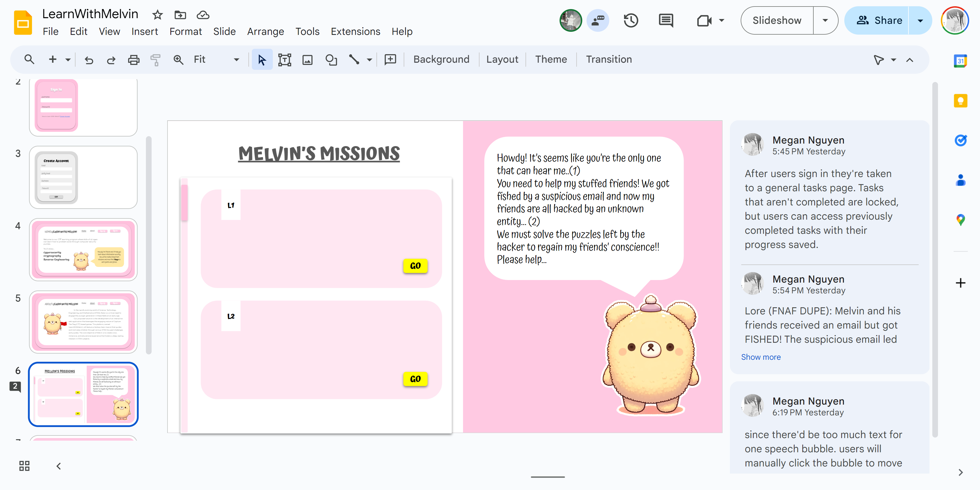Viewport: 980px width, 490px height.
Task: Star the LearnWithMelvin document
Action: tap(157, 15)
